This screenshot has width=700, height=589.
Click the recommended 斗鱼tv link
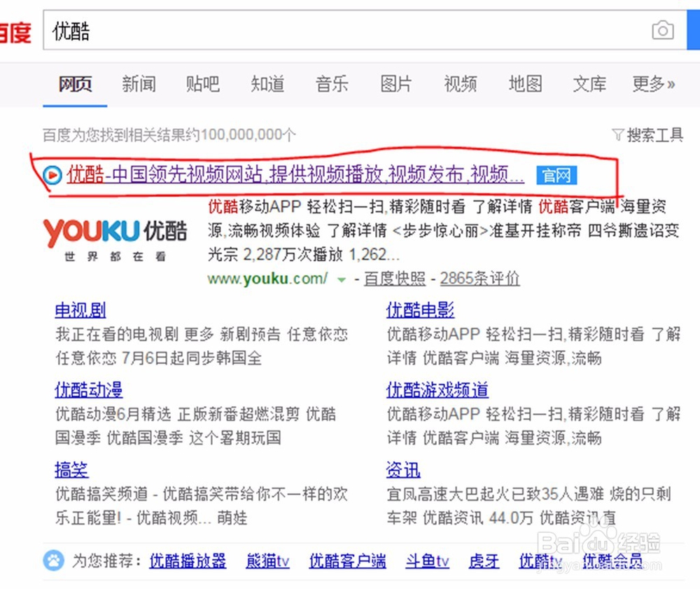point(427,561)
